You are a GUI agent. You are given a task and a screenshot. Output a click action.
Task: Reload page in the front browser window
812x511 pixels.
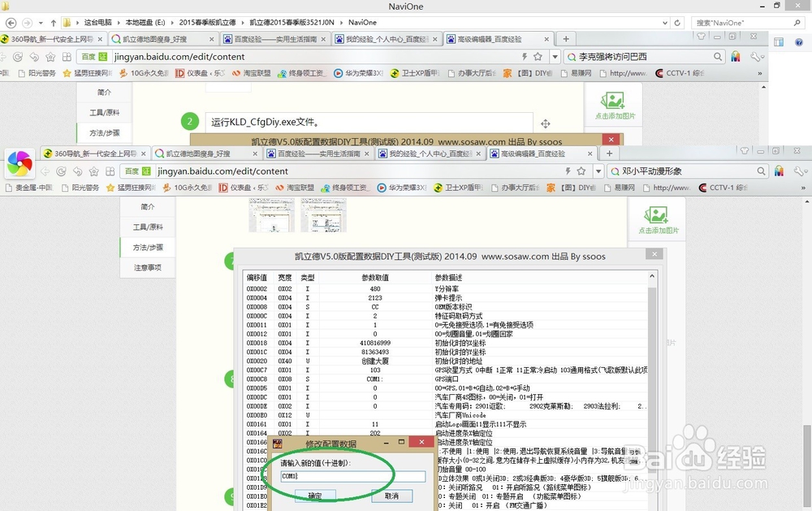[x=61, y=171]
